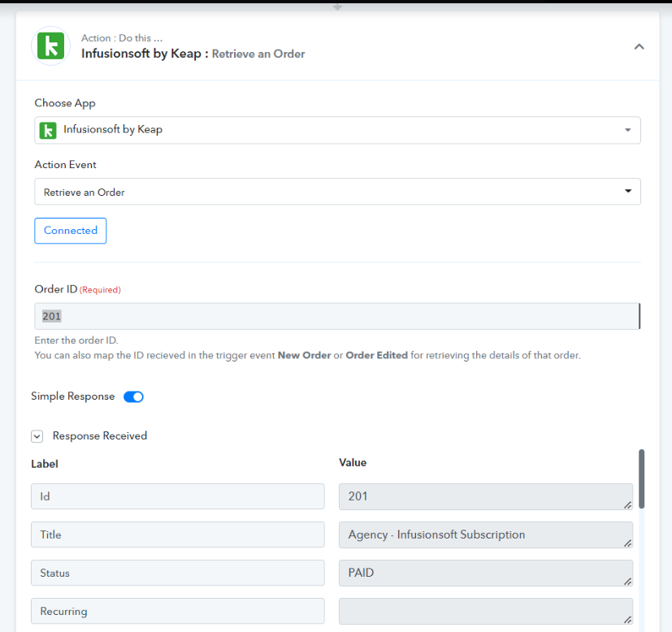Click the small Keap icon in Choose App field
Viewport: 672px width, 632px height.
(48, 130)
